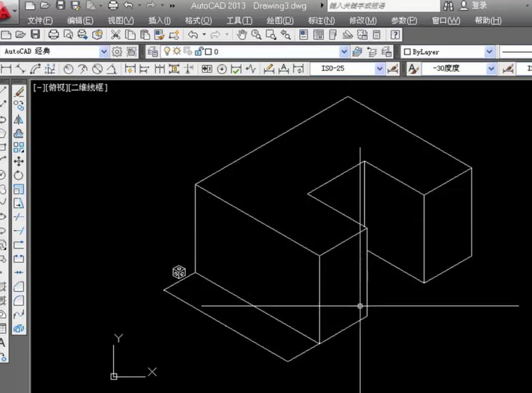Viewport: 532px width, 393px height.
Task: Select the Copy objects tool
Action: point(19,106)
